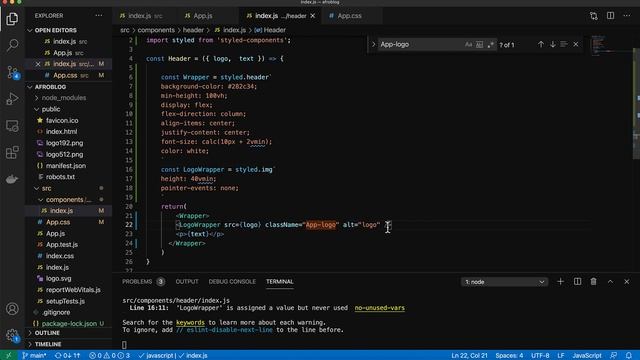Open the Extensions view

[x=12, y=152]
